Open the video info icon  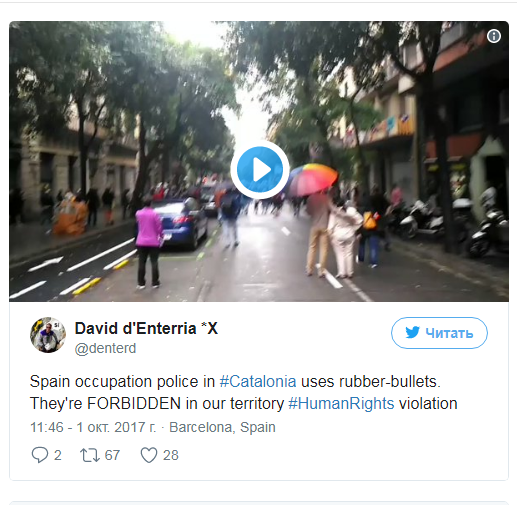pos(494,36)
